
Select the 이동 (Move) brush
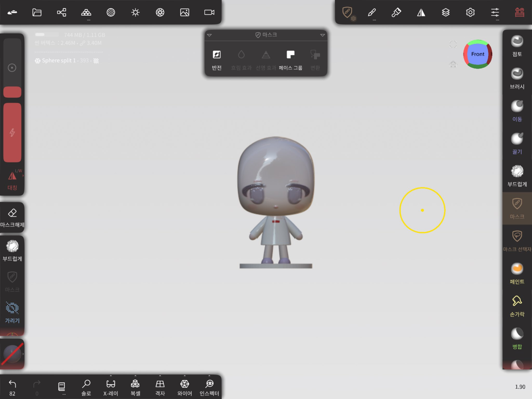point(517,111)
